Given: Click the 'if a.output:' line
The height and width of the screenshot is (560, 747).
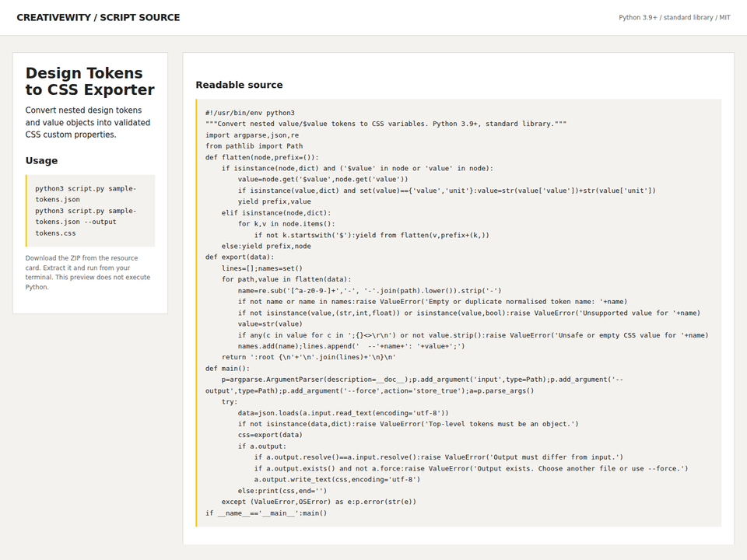Looking at the screenshot, I should point(262,446).
